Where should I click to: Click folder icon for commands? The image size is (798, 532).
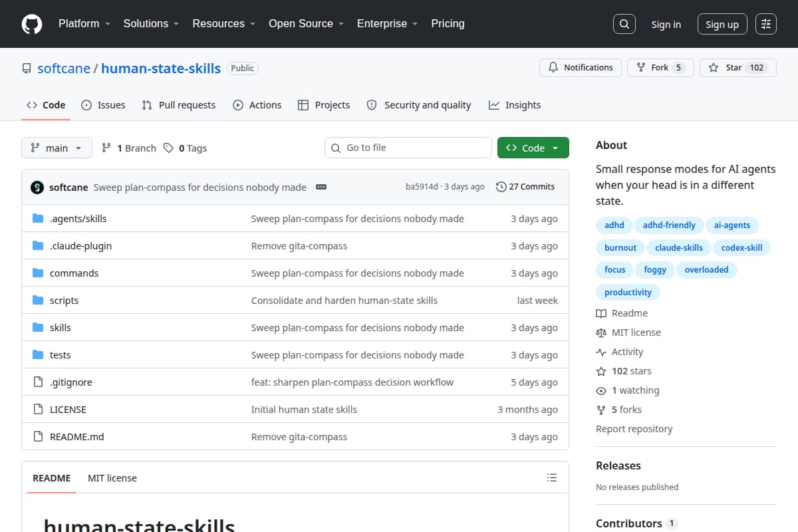click(38, 273)
